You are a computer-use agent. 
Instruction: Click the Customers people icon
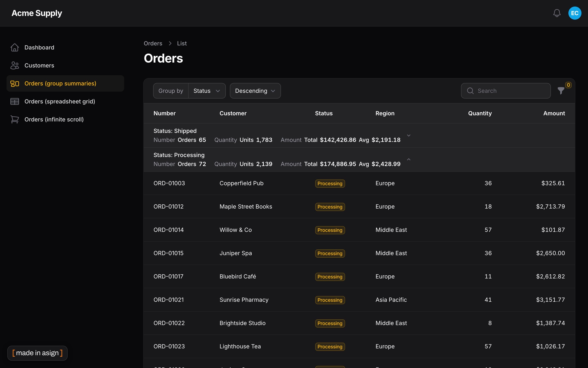click(14, 65)
